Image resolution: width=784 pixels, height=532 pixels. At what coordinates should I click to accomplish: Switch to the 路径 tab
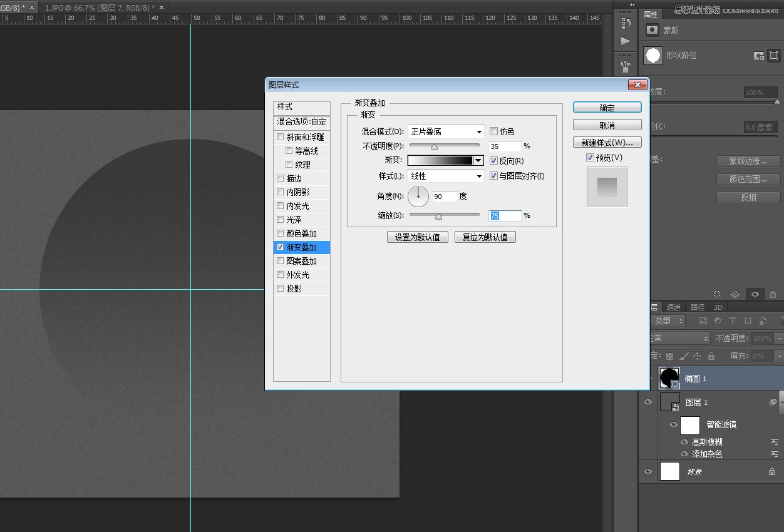coord(698,307)
